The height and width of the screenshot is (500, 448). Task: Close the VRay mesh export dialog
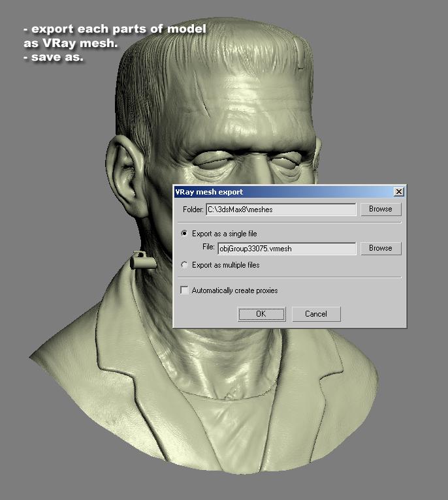click(398, 192)
